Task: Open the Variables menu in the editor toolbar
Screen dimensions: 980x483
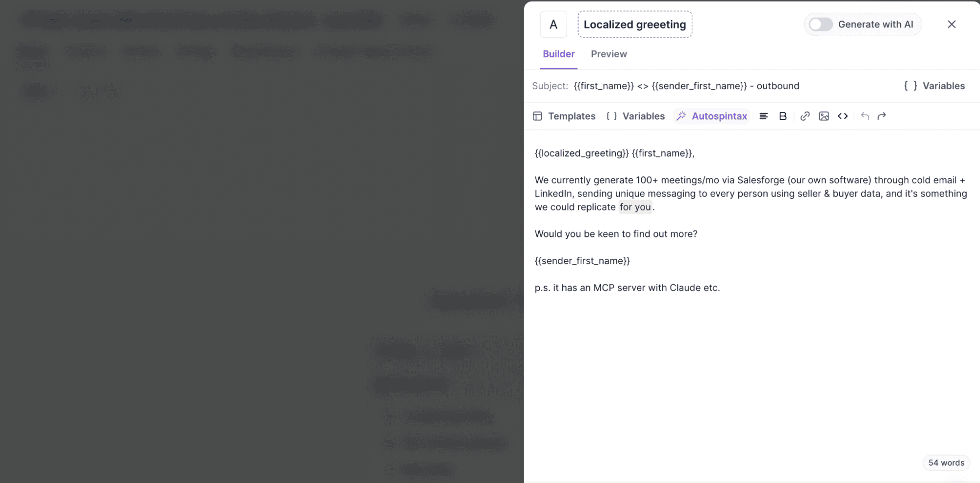Action: click(635, 116)
